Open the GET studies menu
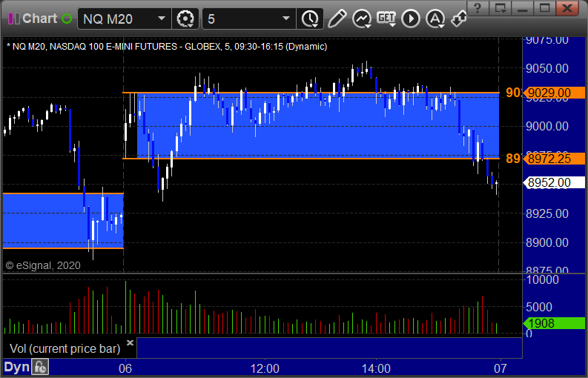Image resolution: width=588 pixels, height=378 pixels. pos(386,19)
